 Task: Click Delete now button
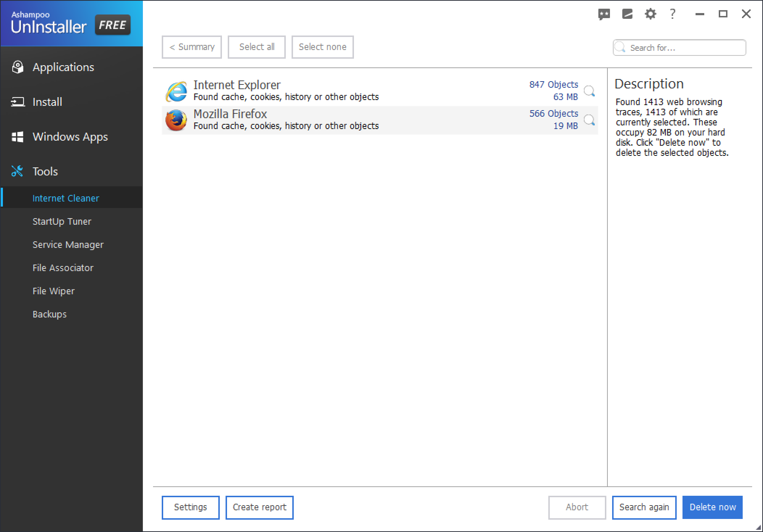[713, 507]
